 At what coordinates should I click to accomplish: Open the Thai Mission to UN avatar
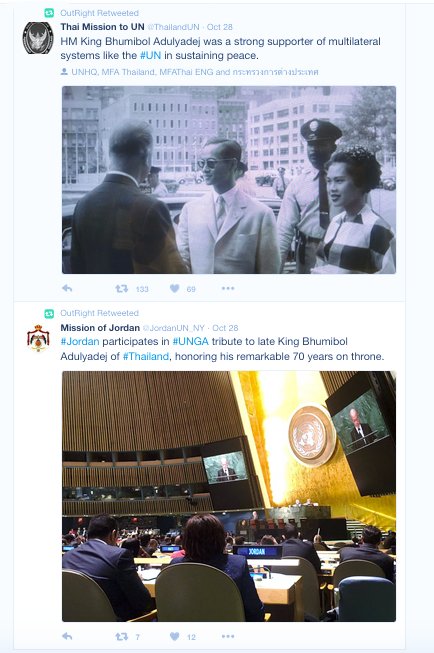point(38,38)
